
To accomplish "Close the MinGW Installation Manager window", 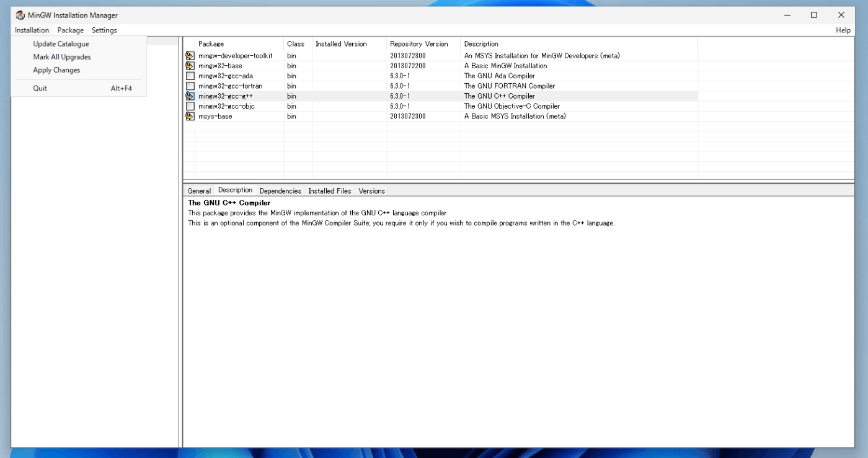I will point(841,15).
